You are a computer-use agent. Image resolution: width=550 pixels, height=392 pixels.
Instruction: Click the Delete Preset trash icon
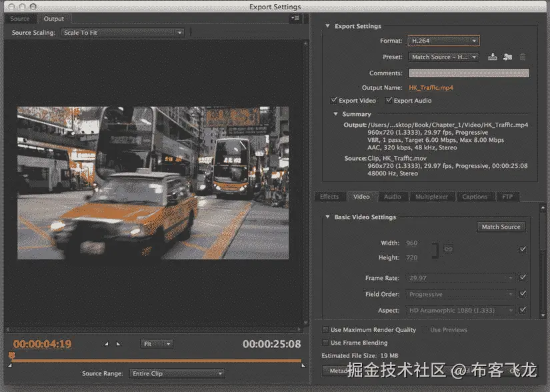coord(523,57)
